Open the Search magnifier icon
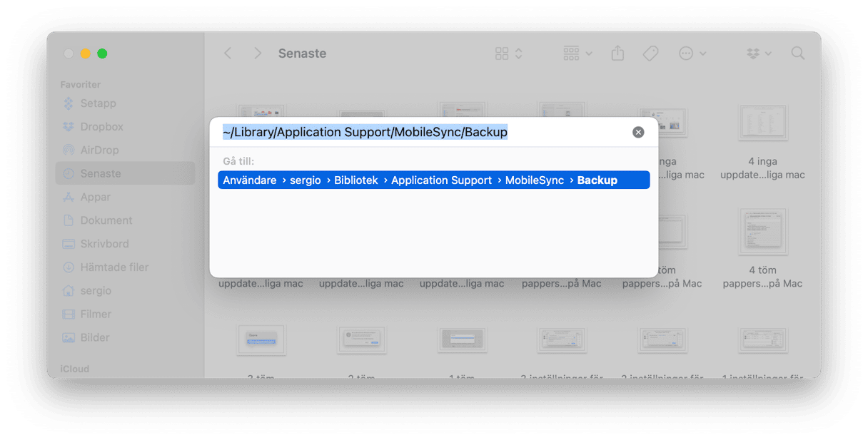Image resolution: width=868 pixels, height=440 pixels. [x=798, y=53]
